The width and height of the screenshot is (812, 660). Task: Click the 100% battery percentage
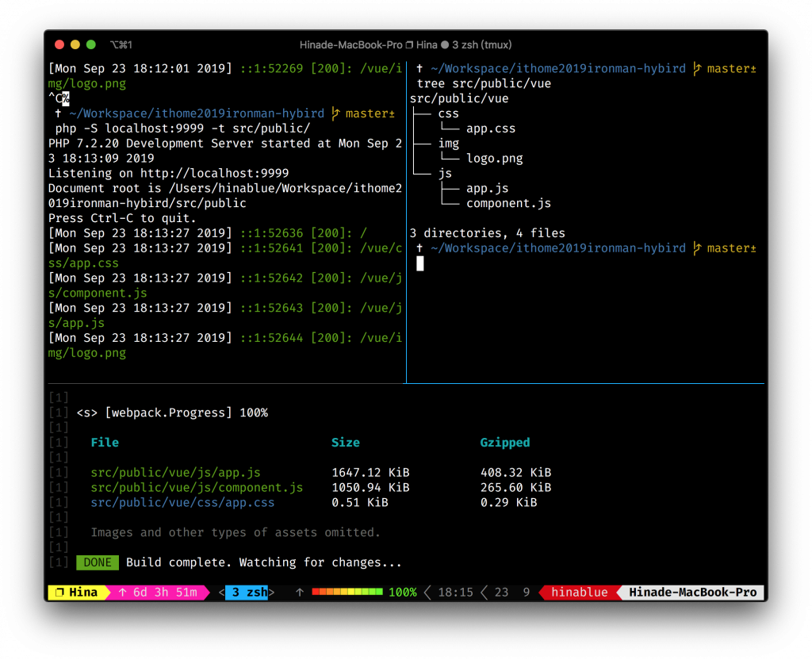coord(402,592)
